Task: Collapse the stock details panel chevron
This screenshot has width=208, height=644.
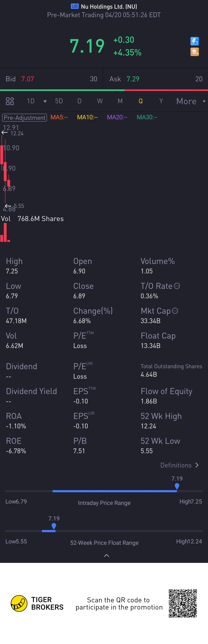Action: coord(107,556)
